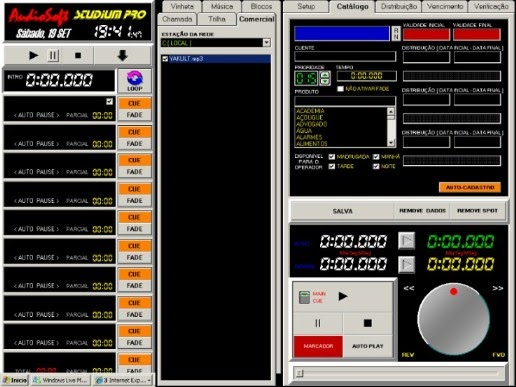Click the AUTO PLAY button
516x387 pixels.
(368, 346)
